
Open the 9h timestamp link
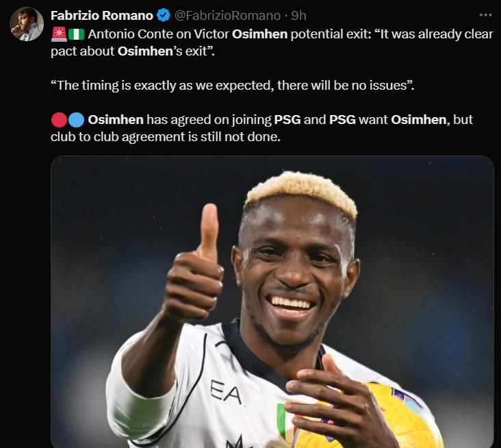298,16
